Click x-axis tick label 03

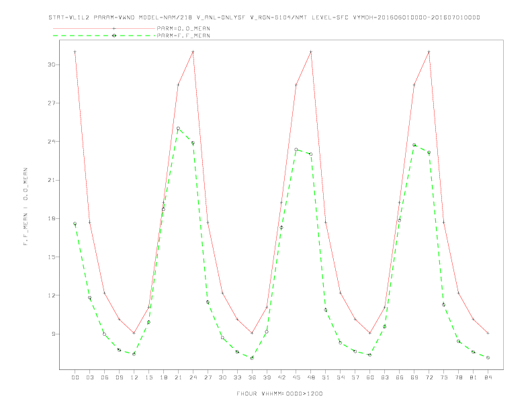pos(89,377)
